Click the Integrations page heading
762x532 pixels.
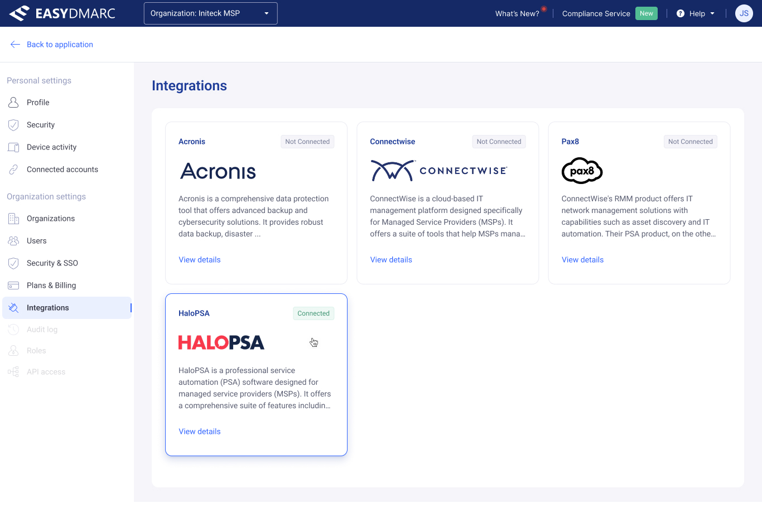189,86
